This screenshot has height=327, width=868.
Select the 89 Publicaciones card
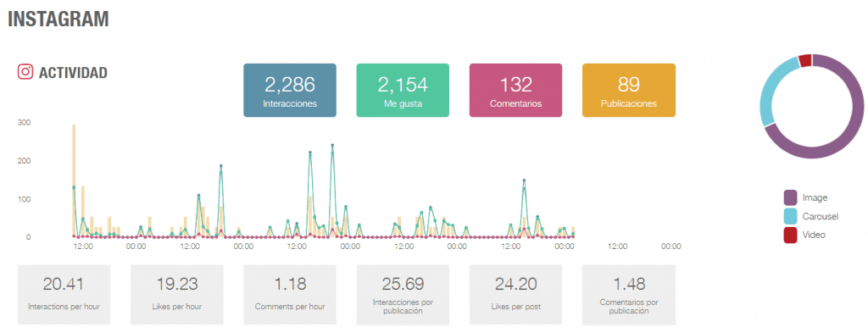click(629, 90)
